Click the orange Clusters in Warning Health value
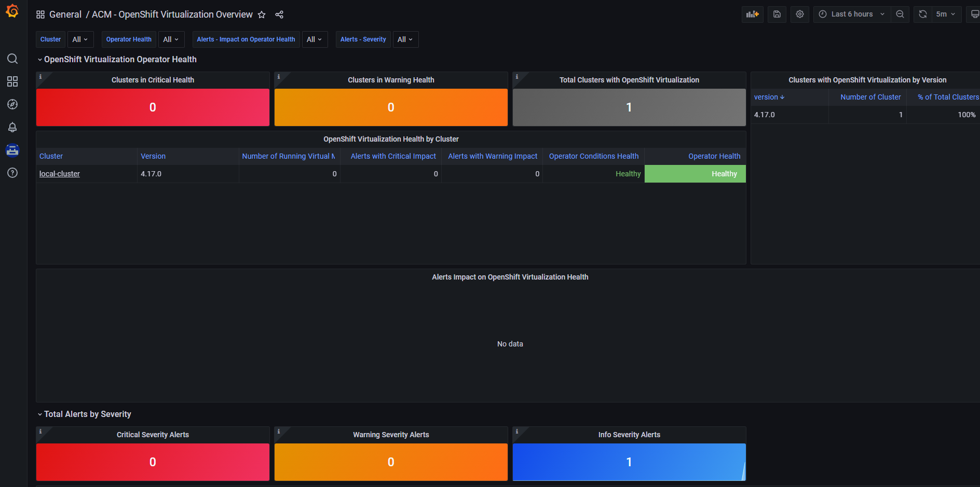The height and width of the screenshot is (487, 980). pyautogui.click(x=391, y=107)
